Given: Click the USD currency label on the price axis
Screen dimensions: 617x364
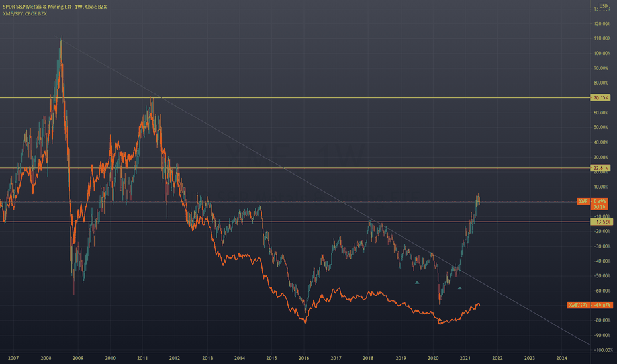Looking at the screenshot, I should pyautogui.click(x=603, y=5).
